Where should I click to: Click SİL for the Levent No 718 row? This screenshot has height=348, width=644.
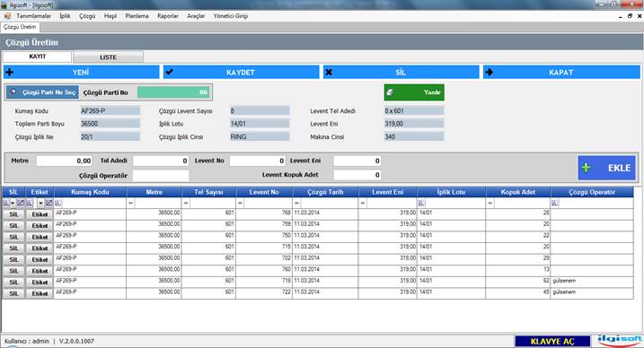[x=13, y=282]
